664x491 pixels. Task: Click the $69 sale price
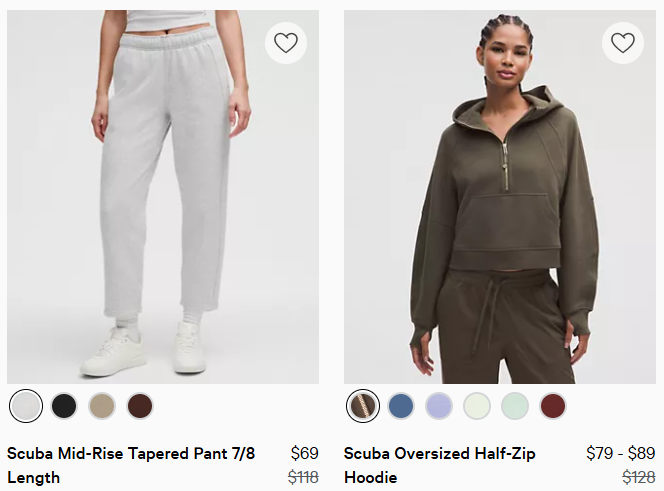pos(304,453)
